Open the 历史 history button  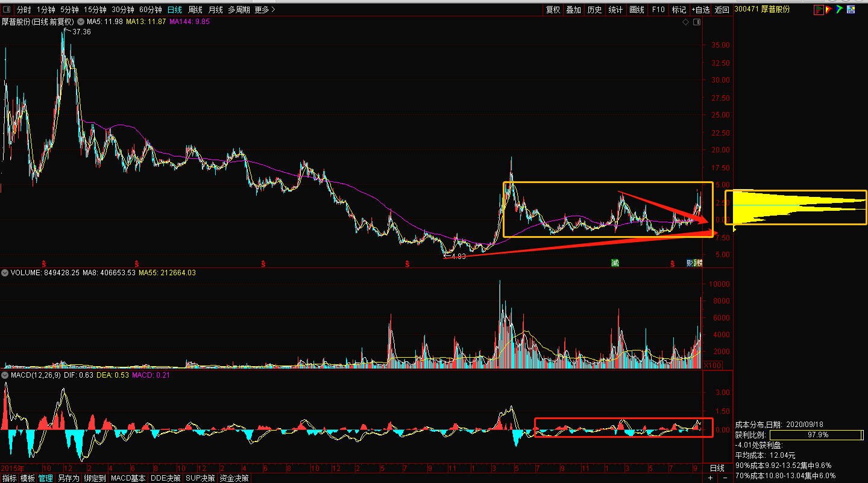click(x=594, y=10)
